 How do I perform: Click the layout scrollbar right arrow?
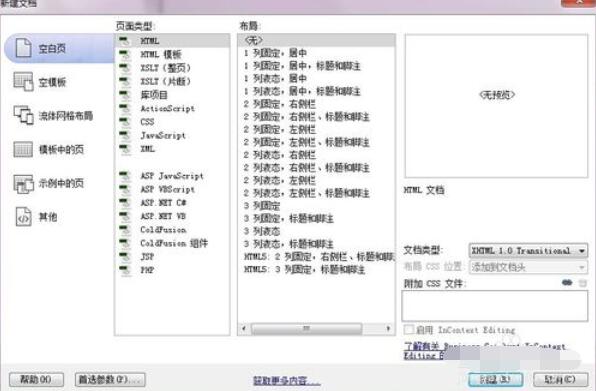click(x=388, y=328)
